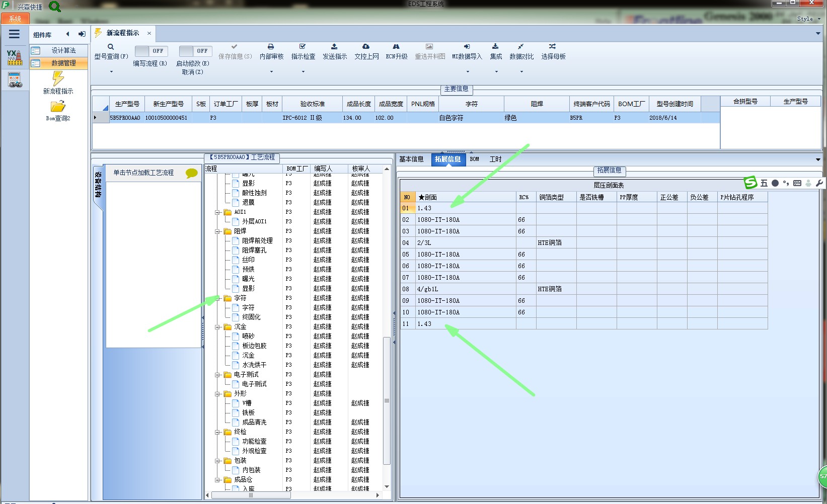Image resolution: width=827 pixels, height=504 pixels.
Task: Click the 发送指示 upload icon
Action: [x=334, y=47]
